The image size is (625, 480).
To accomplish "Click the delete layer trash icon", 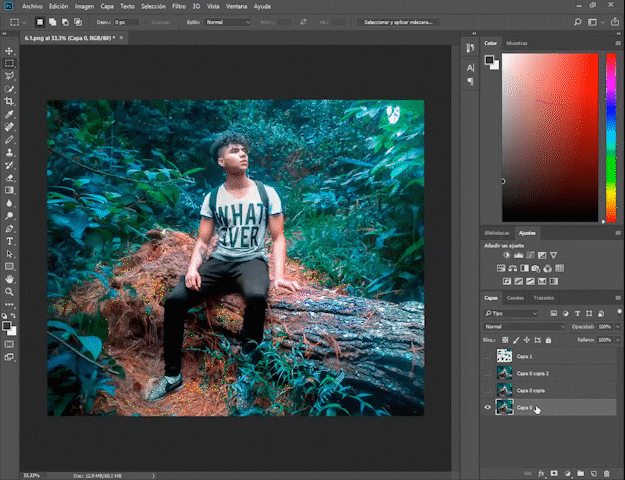I will coord(606,472).
